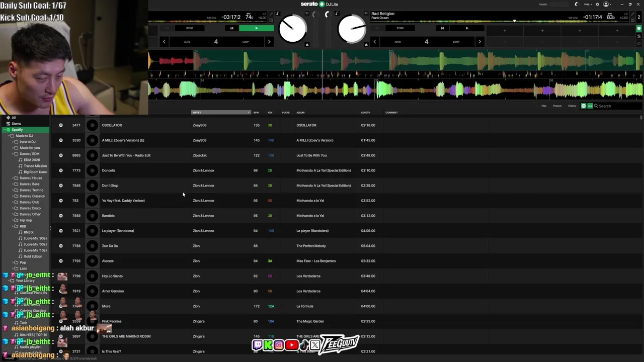
Task: Sort library by Album column
Action: 300,113
